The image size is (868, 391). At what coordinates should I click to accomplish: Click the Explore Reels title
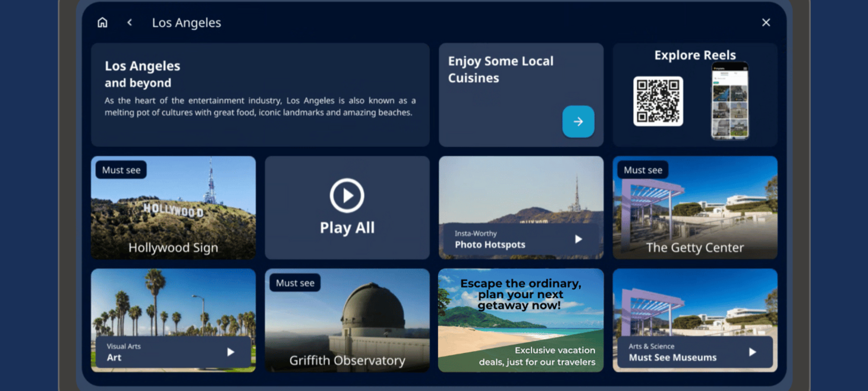[695, 55]
